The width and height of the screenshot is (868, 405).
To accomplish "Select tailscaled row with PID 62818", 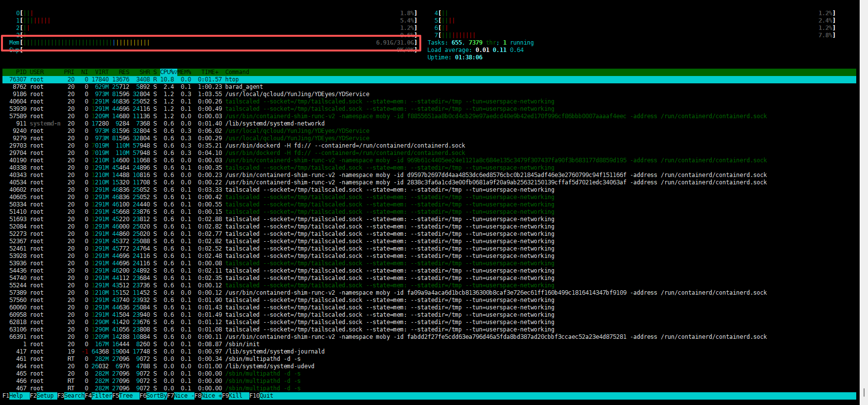I will (x=429, y=322).
